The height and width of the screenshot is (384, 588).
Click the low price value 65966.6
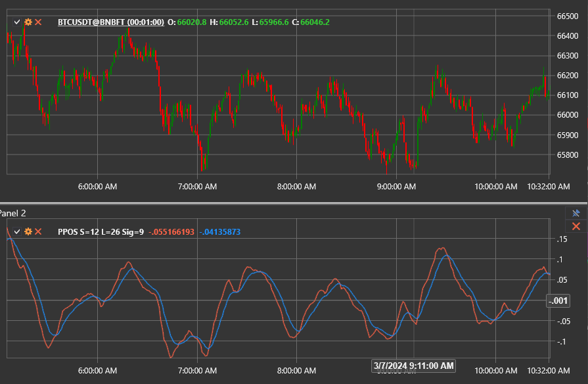point(274,22)
